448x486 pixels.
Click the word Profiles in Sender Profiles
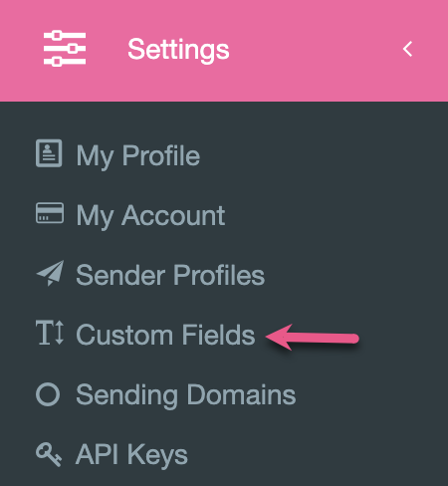[x=219, y=275]
